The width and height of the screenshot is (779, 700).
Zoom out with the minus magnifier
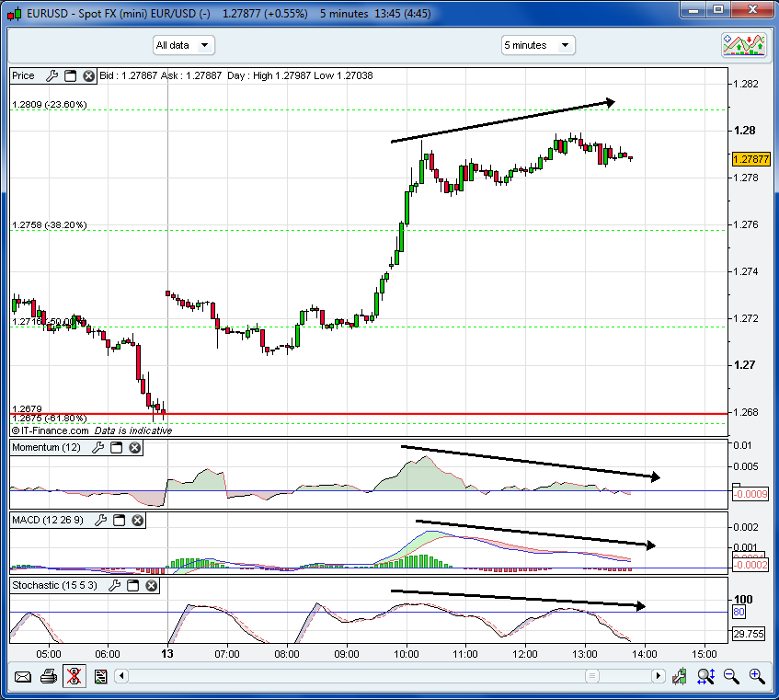731,676
